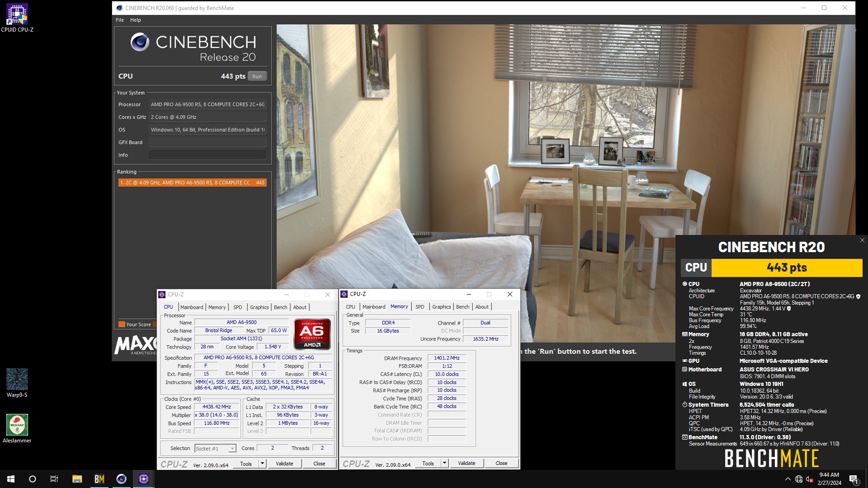Click the Info input field in Cinebench
Screen dimensions: 868x488
[x=208, y=155]
